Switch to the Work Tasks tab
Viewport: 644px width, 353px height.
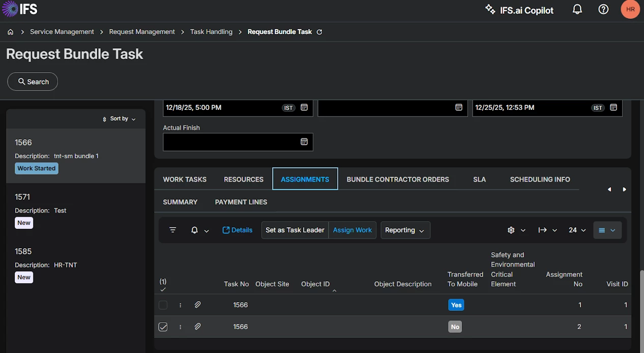click(x=185, y=180)
